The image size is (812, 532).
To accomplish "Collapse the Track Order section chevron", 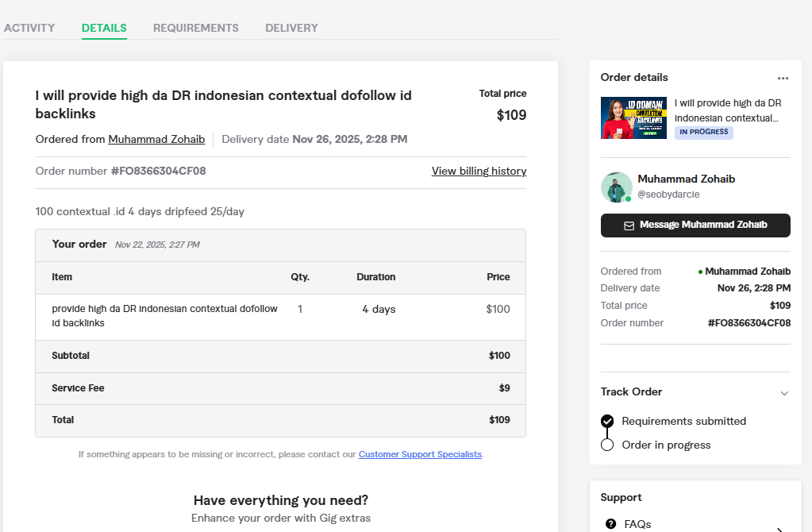I will pos(784,393).
